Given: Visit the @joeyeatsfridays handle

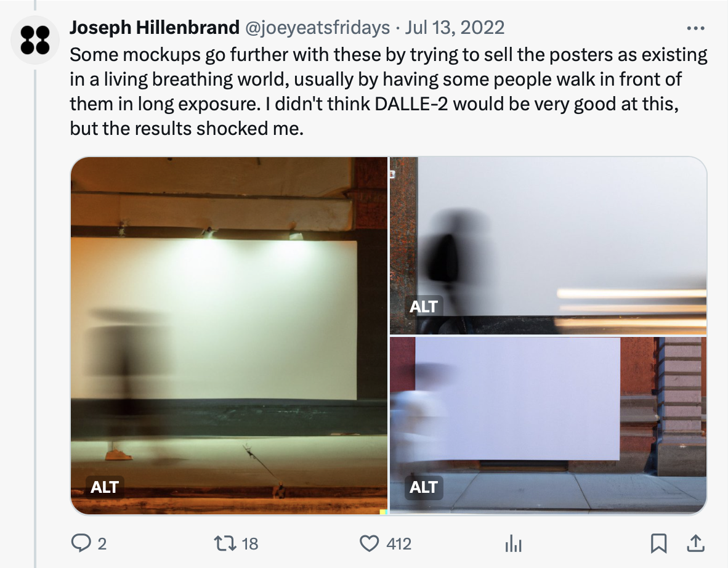Looking at the screenshot, I should pyautogui.click(x=317, y=27).
